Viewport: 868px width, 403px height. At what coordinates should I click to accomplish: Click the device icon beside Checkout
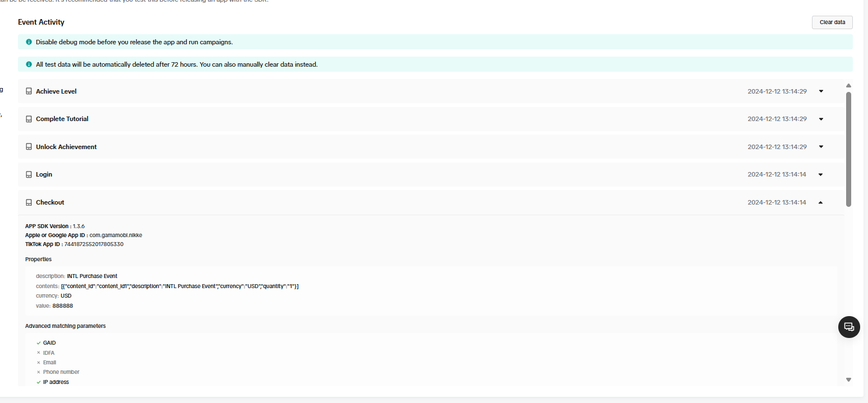pyautogui.click(x=29, y=202)
